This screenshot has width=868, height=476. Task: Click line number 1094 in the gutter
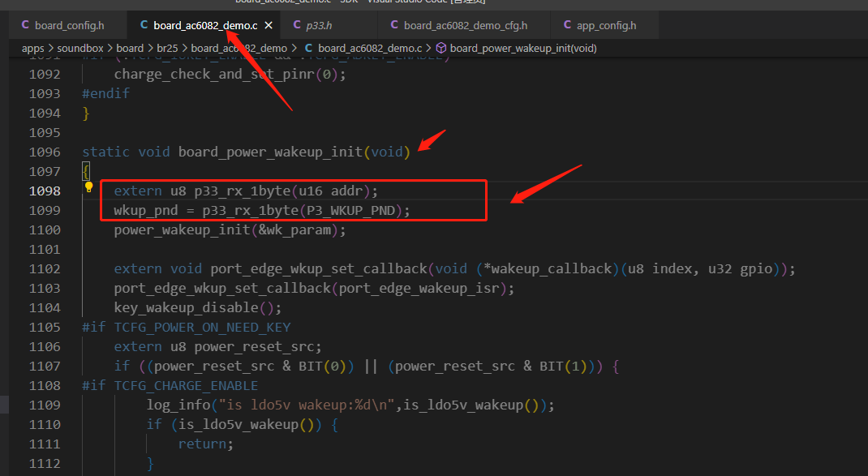[x=45, y=113]
